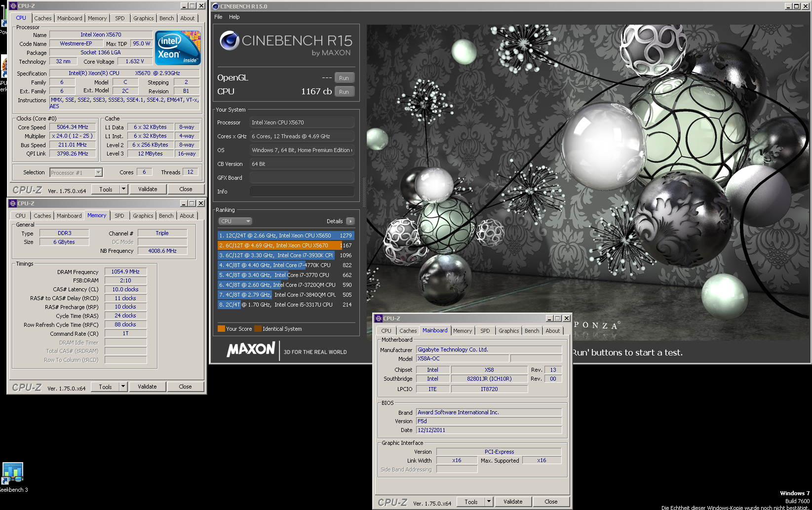812x510 pixels.
Task: Click Tools button in memory CPU-Z window
Action: (105, 387)
